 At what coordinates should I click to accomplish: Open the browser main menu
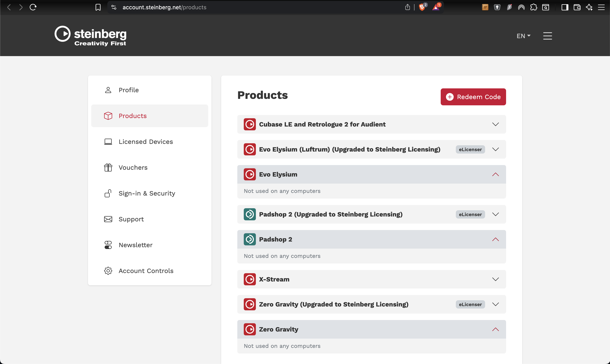pos(601,7)
